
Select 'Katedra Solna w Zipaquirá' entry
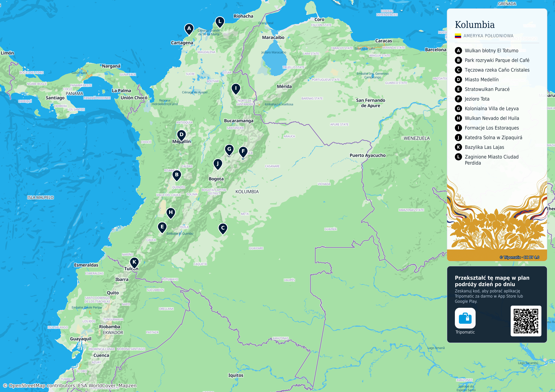[x=493, y=138]
